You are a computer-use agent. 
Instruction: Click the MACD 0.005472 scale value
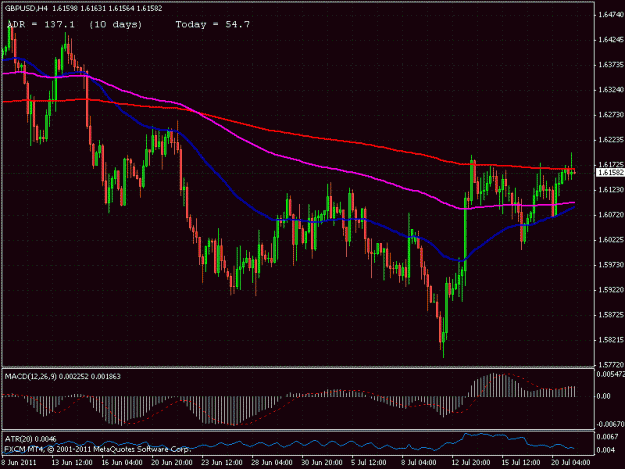point(611,375)
